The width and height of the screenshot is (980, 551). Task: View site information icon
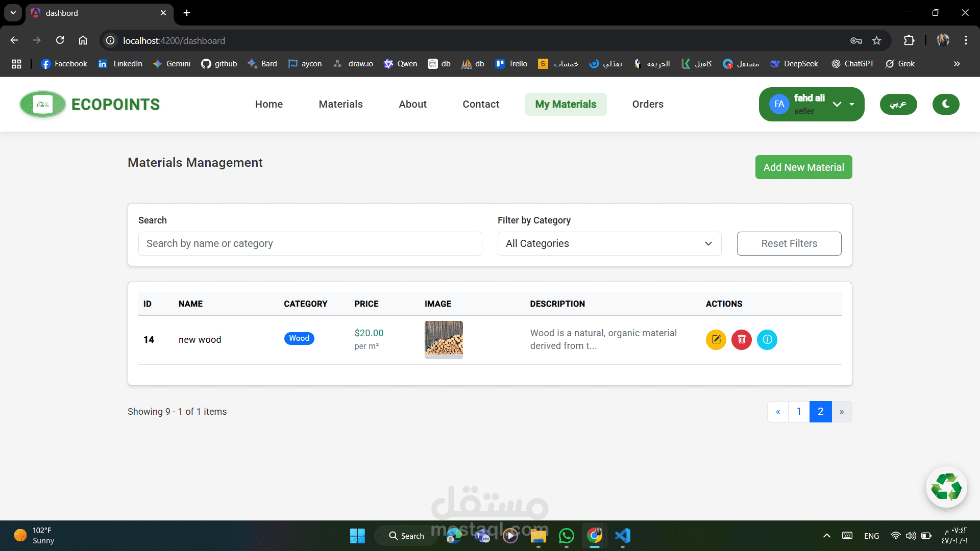[x=110, y=40]
